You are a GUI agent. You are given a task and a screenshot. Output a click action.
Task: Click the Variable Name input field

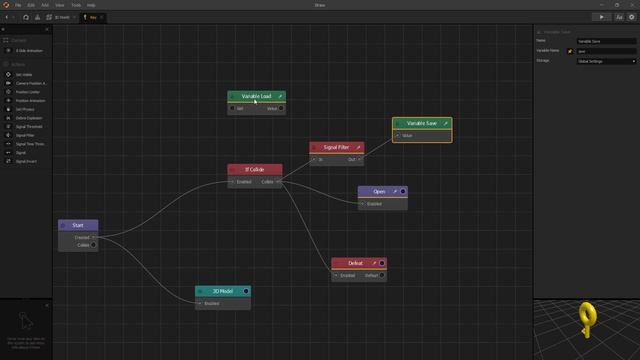[606, 51]
